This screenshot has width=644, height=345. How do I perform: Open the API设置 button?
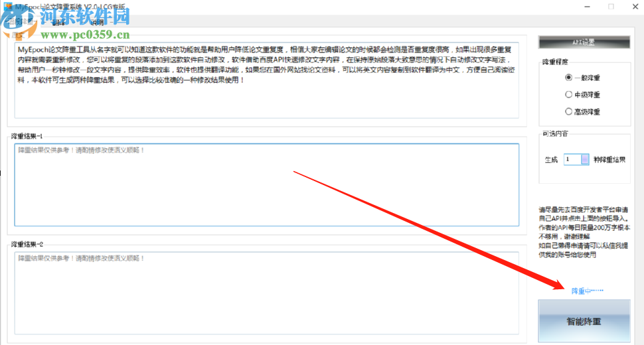[x=584, y=42]
